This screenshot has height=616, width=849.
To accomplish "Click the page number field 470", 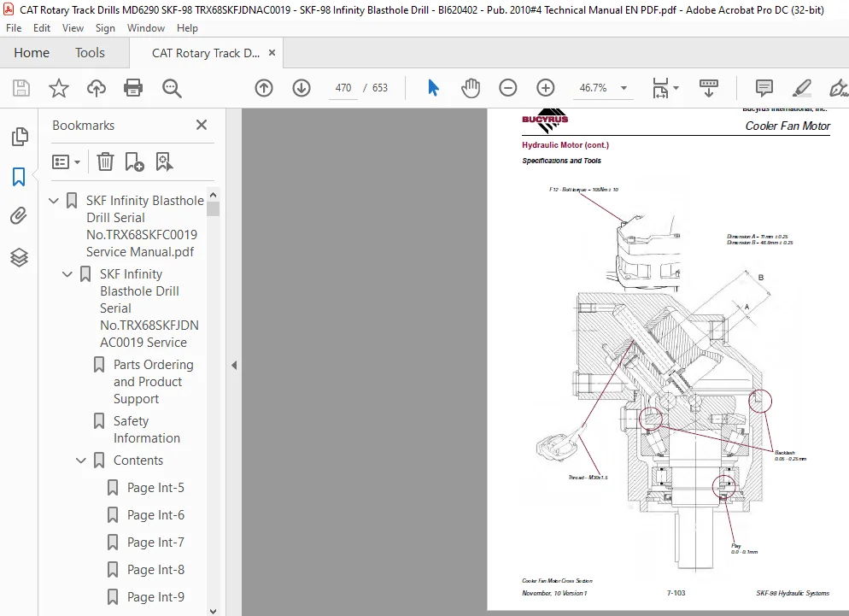I will (x=343, y=88).
